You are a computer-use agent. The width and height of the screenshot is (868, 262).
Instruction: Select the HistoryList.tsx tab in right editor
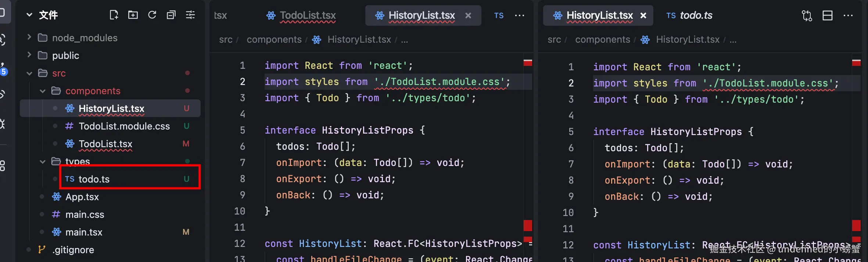[x=598, y=15]
